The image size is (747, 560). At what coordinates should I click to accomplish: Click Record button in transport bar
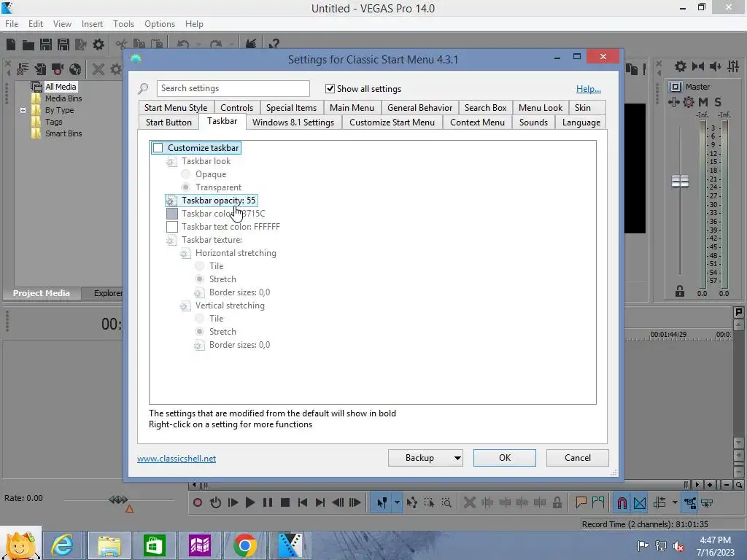coord(198,503)
